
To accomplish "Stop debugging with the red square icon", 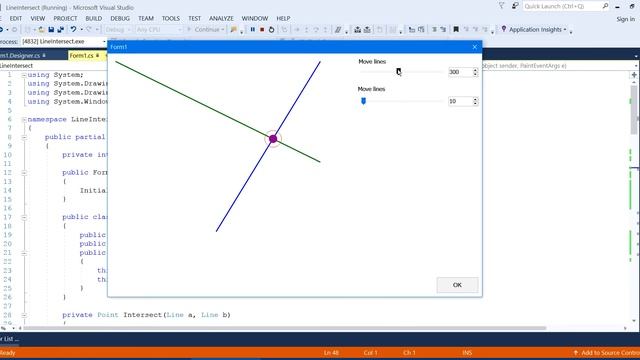I will click(x=262, y=29).
